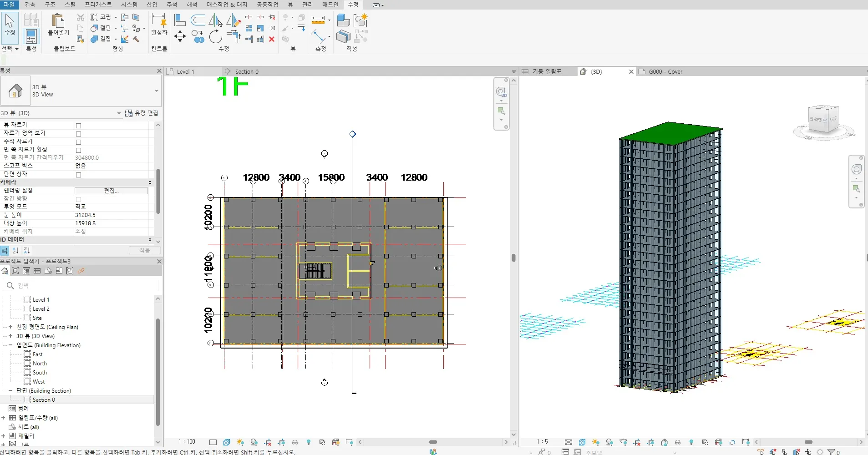
Task: Toggle the 주석 자르기 checkbox
Action: (78, 142)
